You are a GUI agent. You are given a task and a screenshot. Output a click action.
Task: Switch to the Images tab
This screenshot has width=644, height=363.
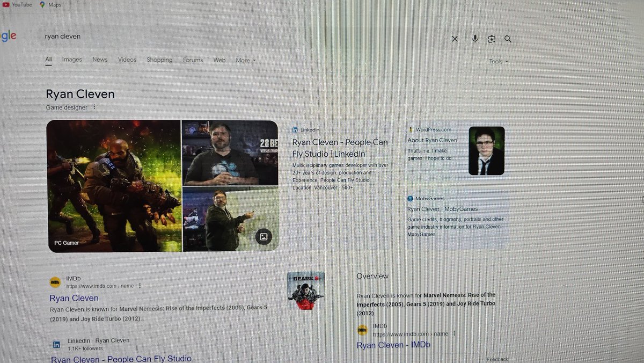(72, 60)
